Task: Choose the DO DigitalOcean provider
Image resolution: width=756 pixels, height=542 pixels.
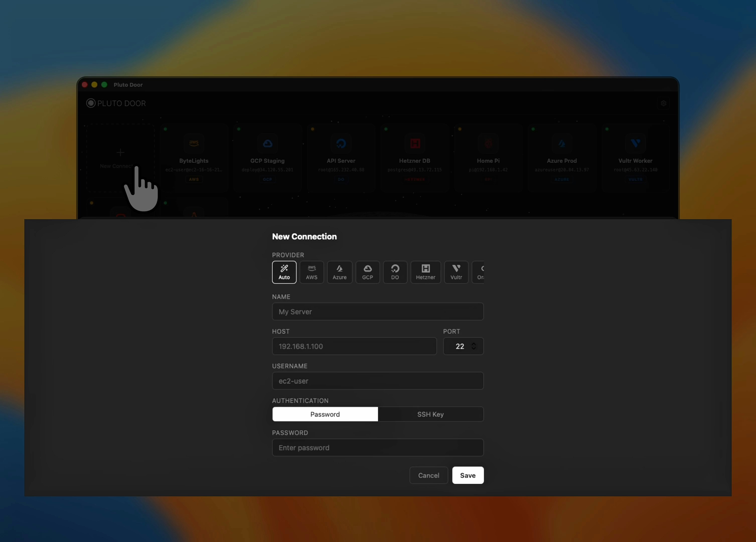Action: click(395, 272)
